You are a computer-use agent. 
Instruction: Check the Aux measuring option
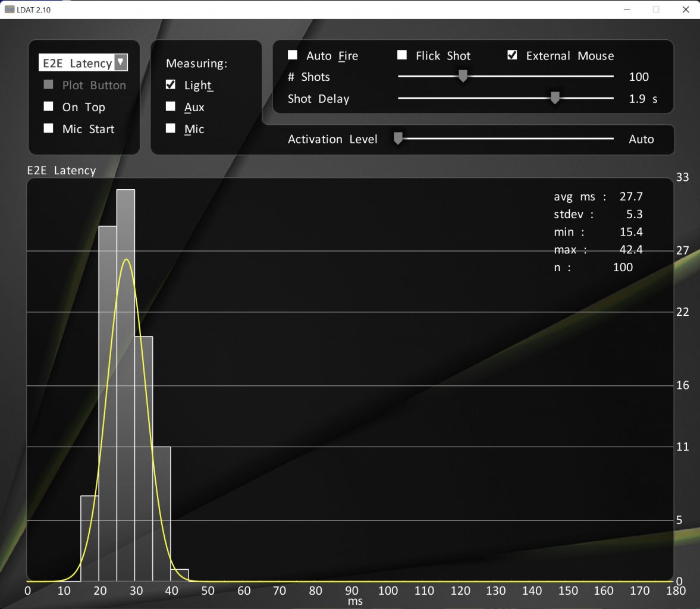(x=171, y=106)
